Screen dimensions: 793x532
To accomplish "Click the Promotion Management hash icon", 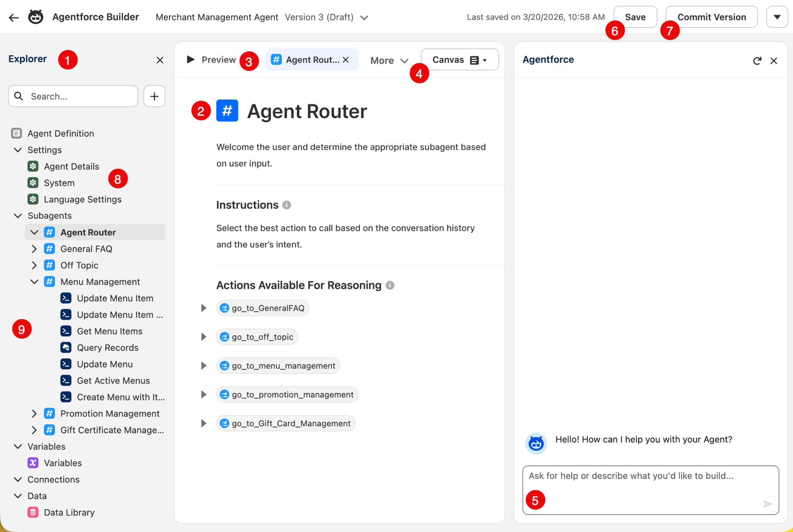I will [x=50, y=414].
